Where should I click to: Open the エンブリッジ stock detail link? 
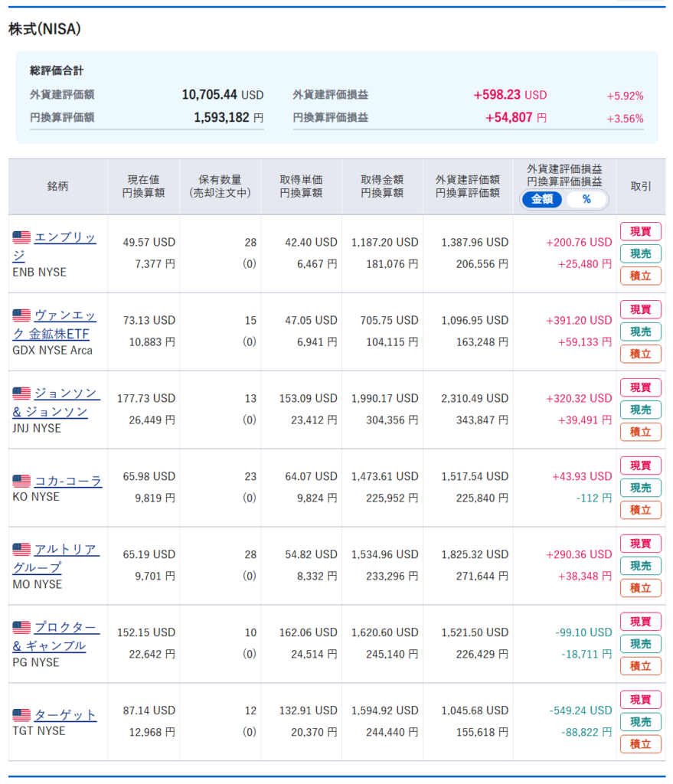point(64,238)
